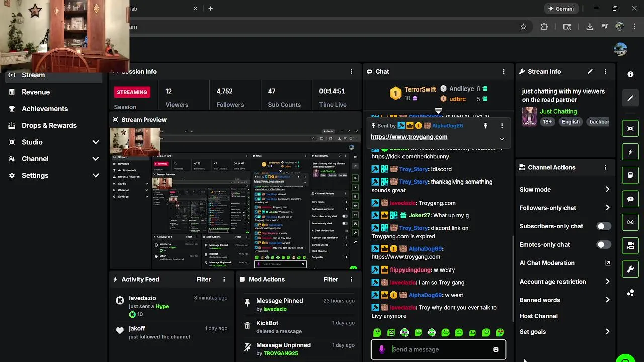Expand the Settings sidebar section
The image size is (644, 362).
tap(96, 175)
